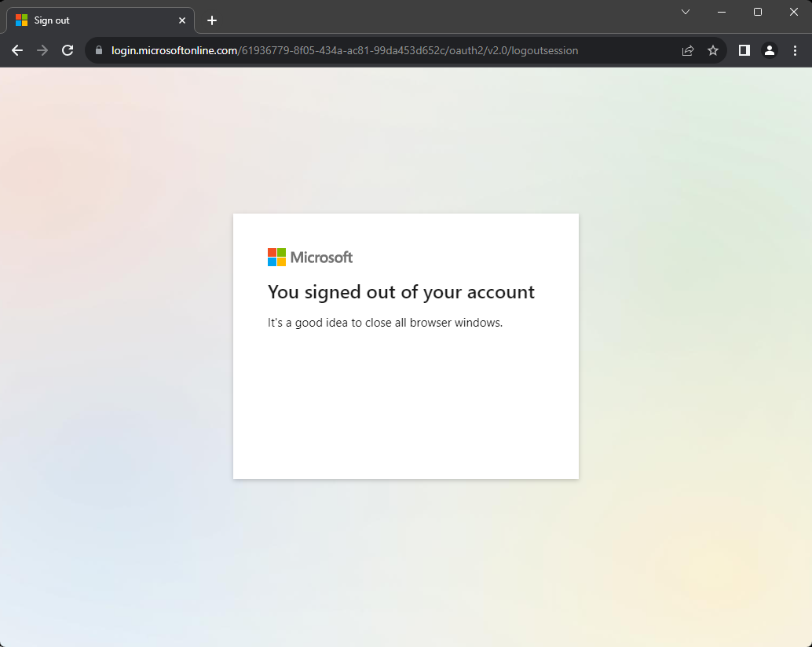Open a new browser tab

pos(212,20)
